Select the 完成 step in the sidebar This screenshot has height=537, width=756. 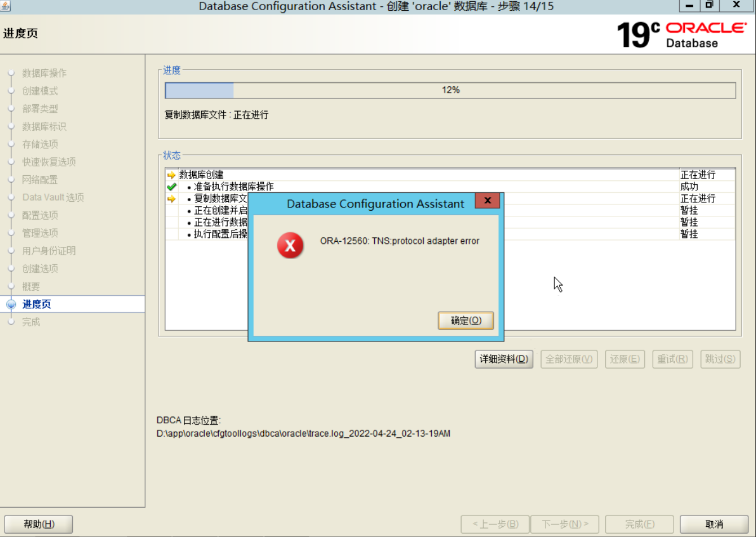pos(31,322)
